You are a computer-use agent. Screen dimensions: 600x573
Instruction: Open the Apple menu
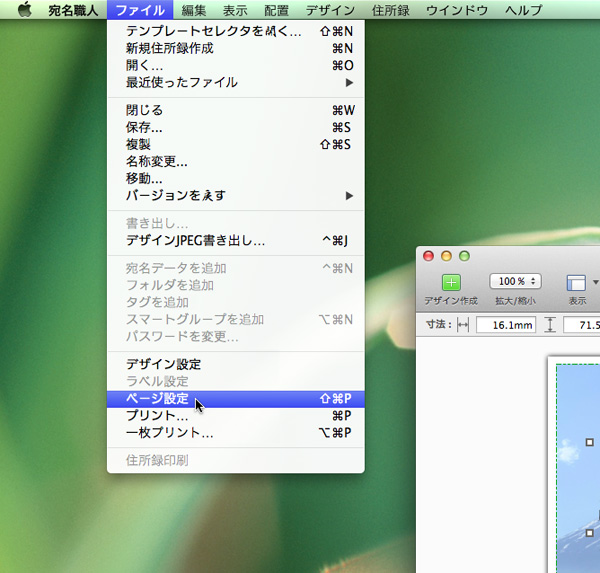coord(24,10)
